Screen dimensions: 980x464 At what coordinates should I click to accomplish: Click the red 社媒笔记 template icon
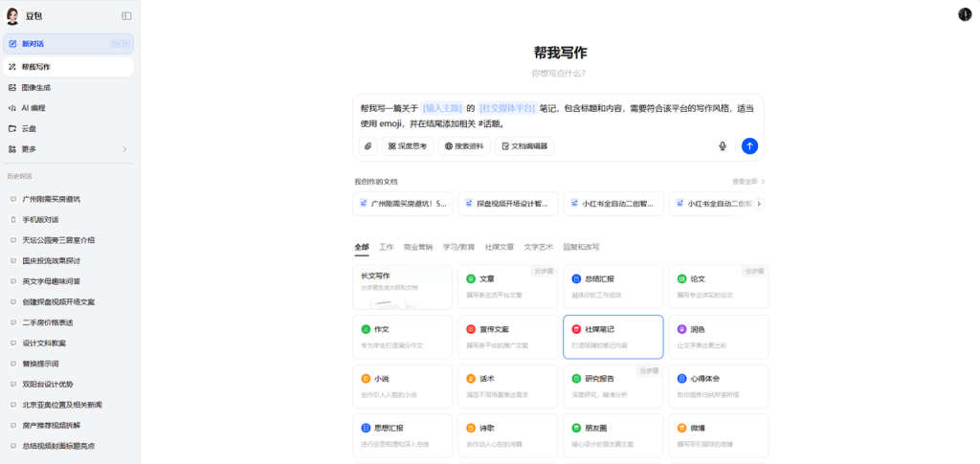pyautogui.click(x=576, y=329)
